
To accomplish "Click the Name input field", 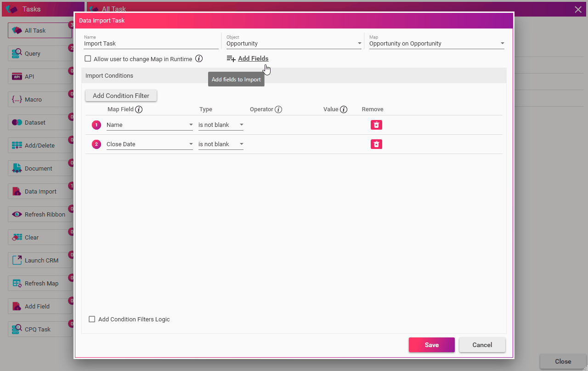I will coord(151,44).
